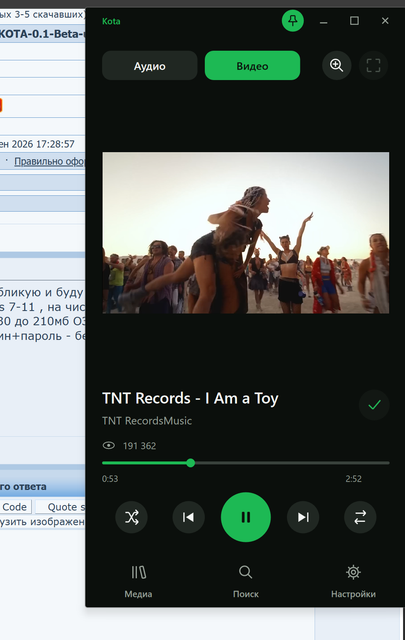
Task: Enter fullscreen with the corner-brackets icon
Action: pos(373,65)
